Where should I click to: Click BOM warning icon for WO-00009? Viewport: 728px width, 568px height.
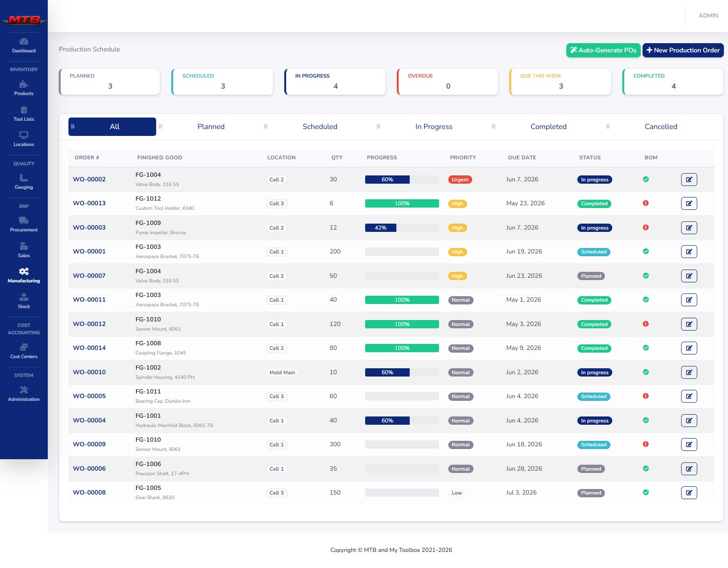point(646,444)
